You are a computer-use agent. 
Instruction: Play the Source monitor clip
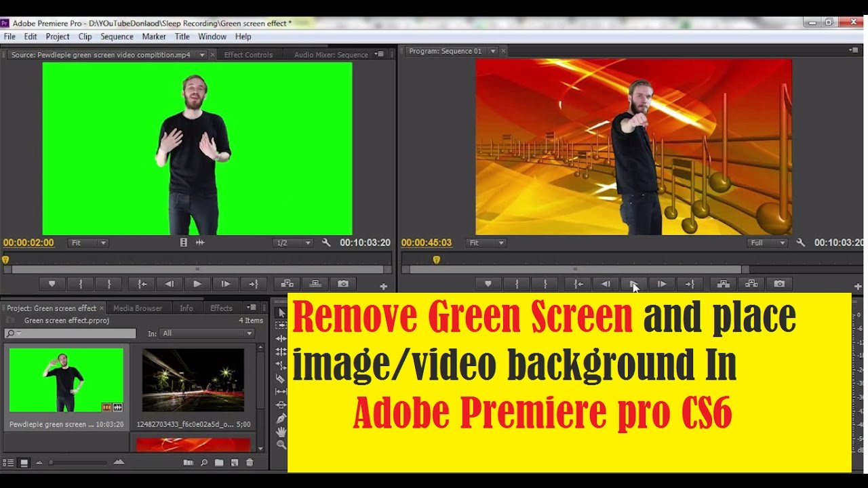tap(197, 284)
